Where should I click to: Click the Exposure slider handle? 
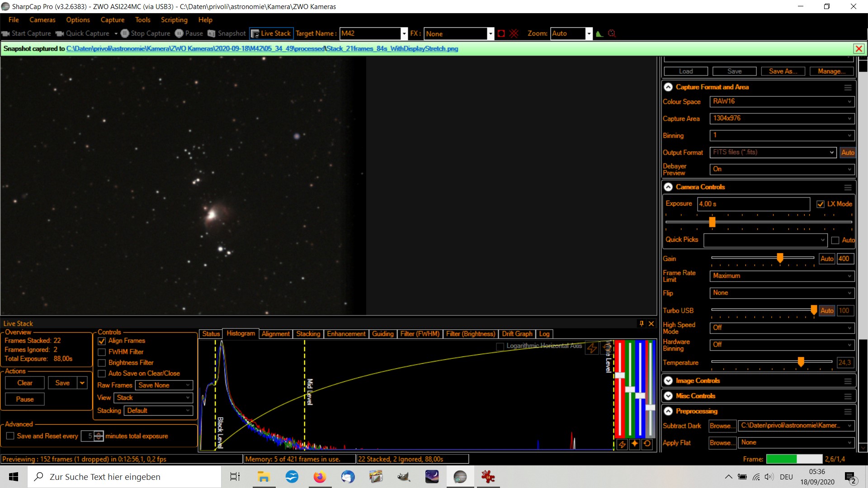(712, 222)
